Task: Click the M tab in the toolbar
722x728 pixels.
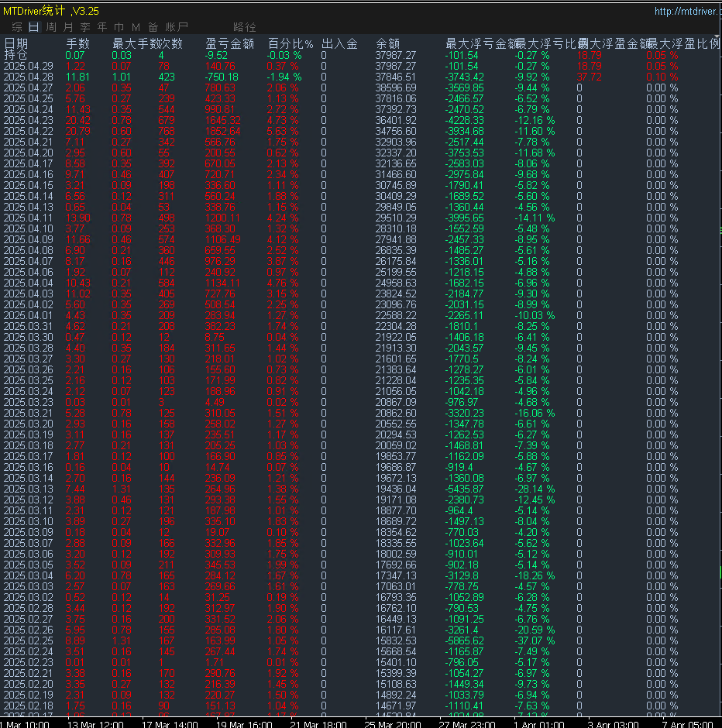Action: [x=136, y=27]
